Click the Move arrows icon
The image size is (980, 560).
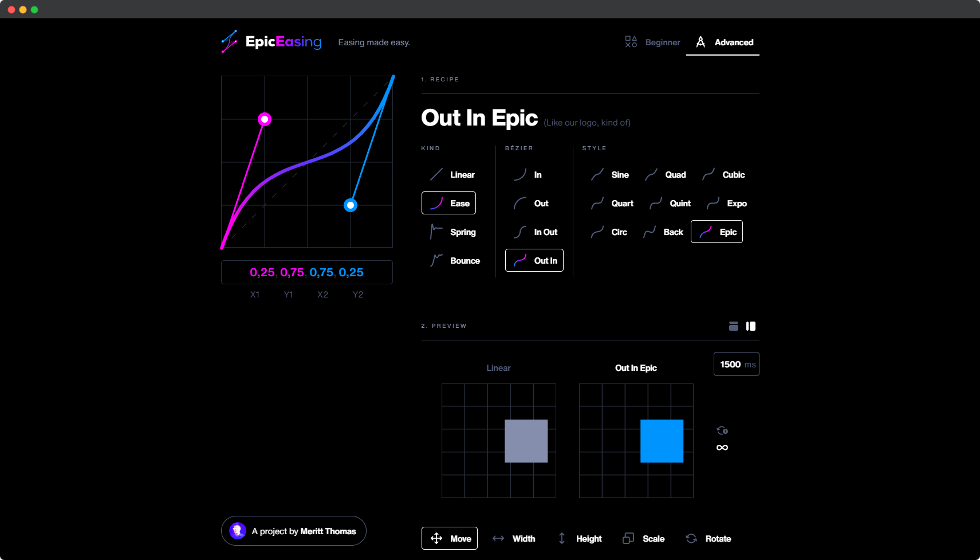click(x=436, y=538)
